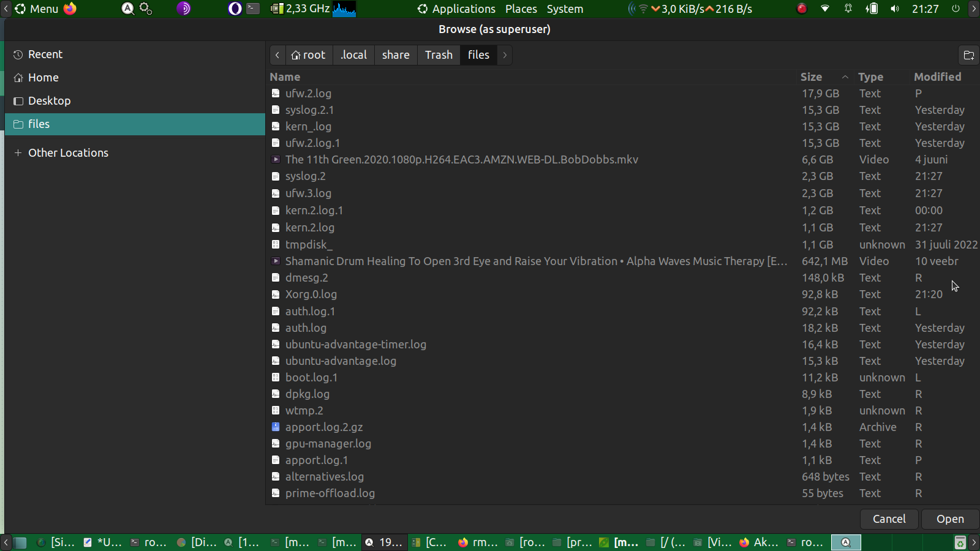Screen dimensions: 980x551
Task: Open the System menu
Action: (565, 9)
